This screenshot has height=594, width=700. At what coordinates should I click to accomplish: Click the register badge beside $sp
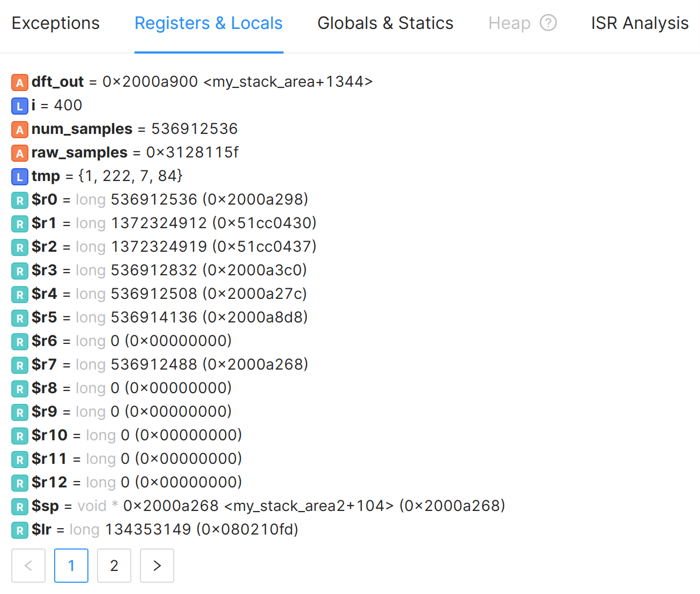(x=19, y=506)
